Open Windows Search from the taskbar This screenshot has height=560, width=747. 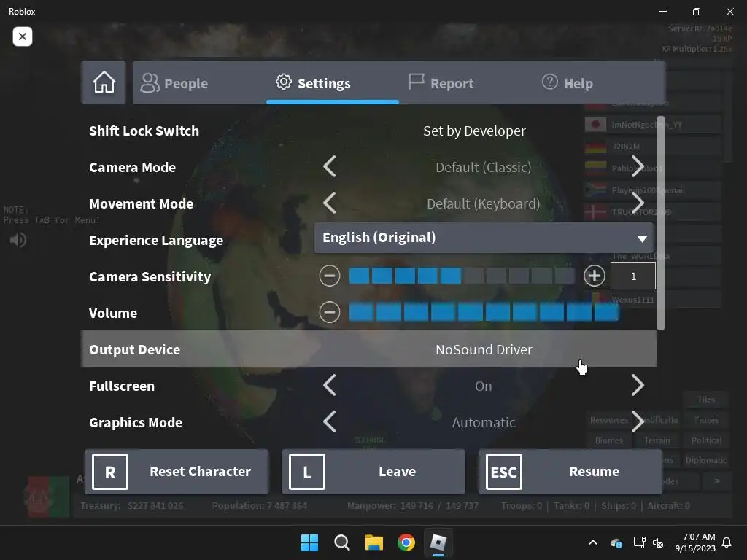342,542
